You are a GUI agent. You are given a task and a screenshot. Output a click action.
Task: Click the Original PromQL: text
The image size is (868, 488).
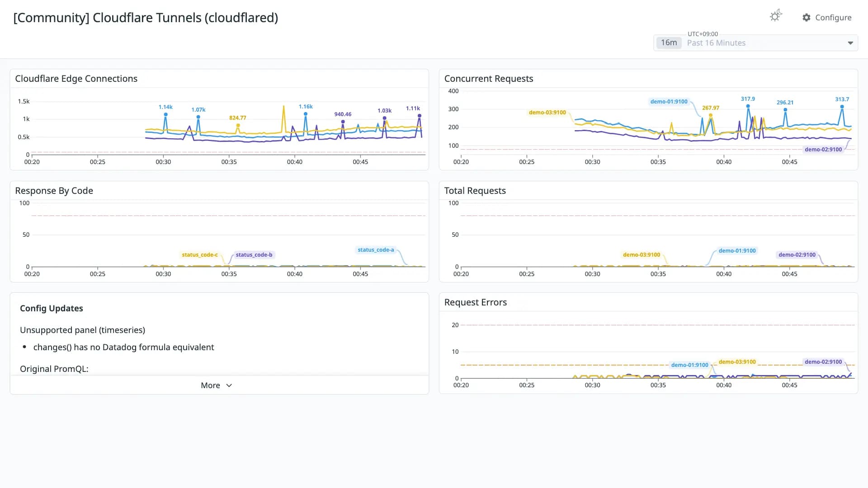(x=54, y=369)
